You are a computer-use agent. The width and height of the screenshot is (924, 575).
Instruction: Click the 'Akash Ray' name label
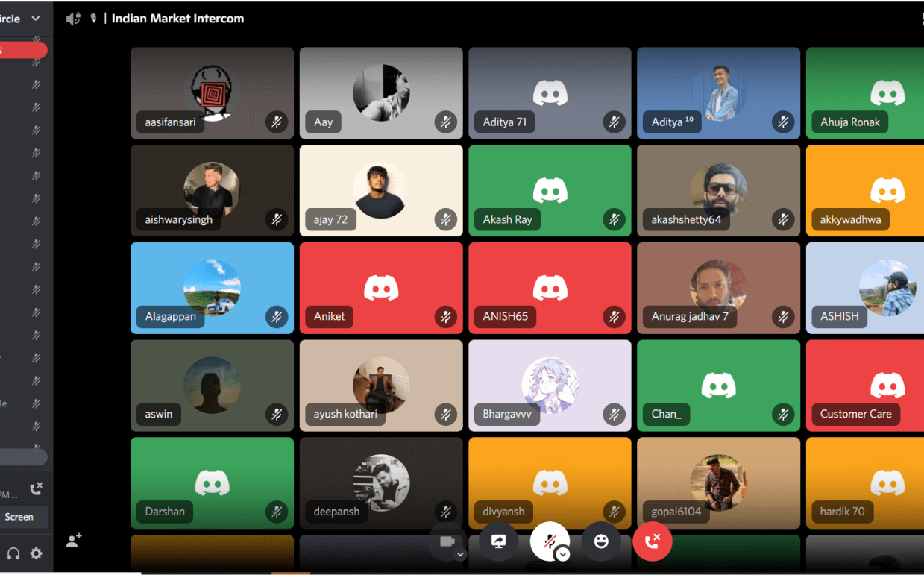pos(507,219)
